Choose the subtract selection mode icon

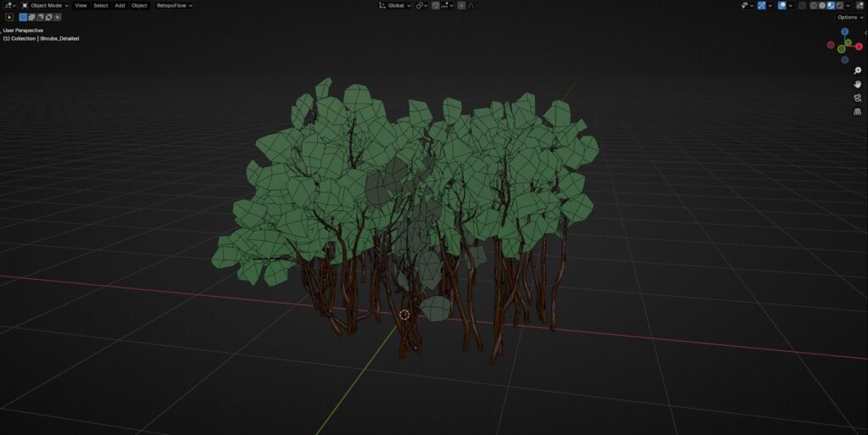tap(40, 17)
